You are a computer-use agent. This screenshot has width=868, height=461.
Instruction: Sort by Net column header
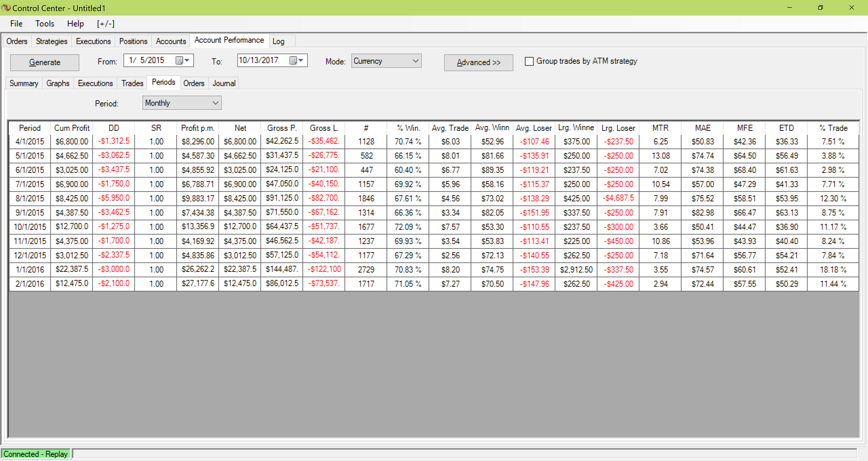(x=240, y=128)
